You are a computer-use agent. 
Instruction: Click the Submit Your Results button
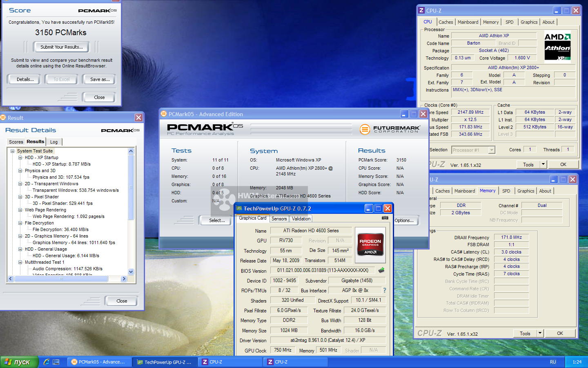(x=62, y=47)
